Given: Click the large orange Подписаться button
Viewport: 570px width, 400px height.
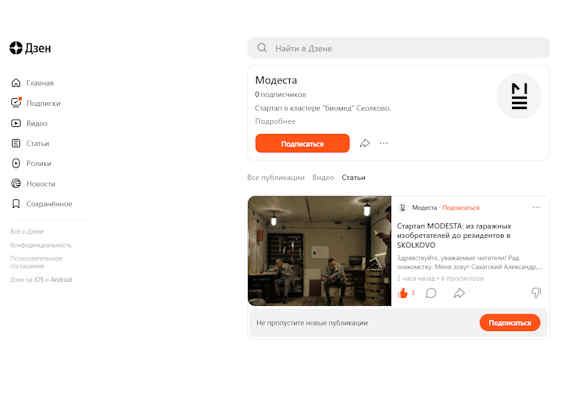Looking at the screenshot, I should 302,143.
